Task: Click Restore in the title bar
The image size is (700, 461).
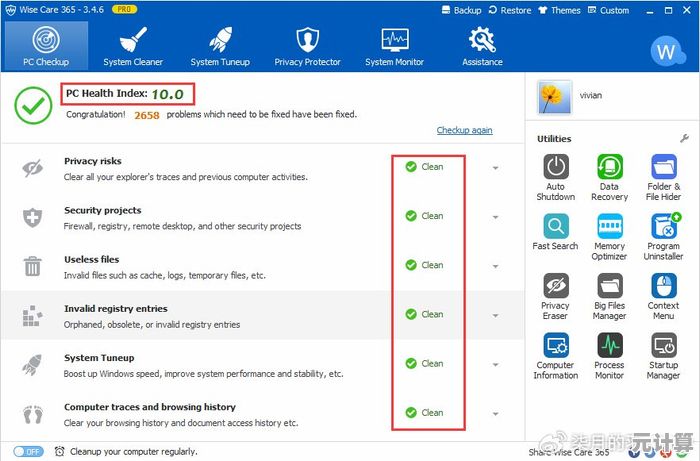Action: point(510,10)
